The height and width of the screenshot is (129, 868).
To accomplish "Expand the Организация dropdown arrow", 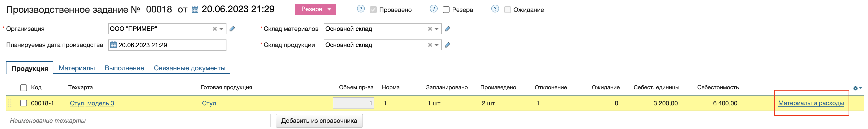I will (x=221, y=29).
